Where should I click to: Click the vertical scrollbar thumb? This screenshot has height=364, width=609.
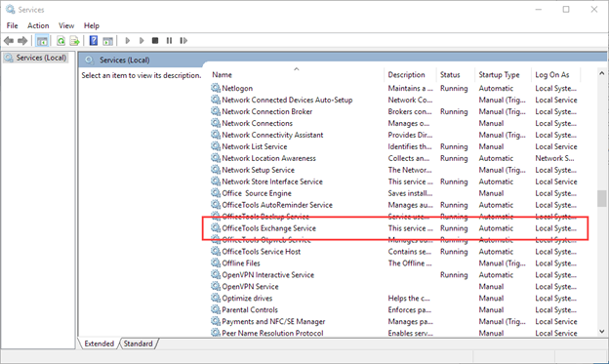coord(601,198)
